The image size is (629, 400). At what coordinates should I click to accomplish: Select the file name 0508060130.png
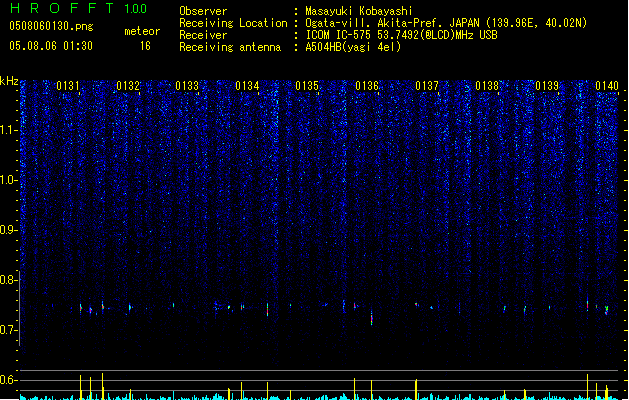[x=51, y=26]
